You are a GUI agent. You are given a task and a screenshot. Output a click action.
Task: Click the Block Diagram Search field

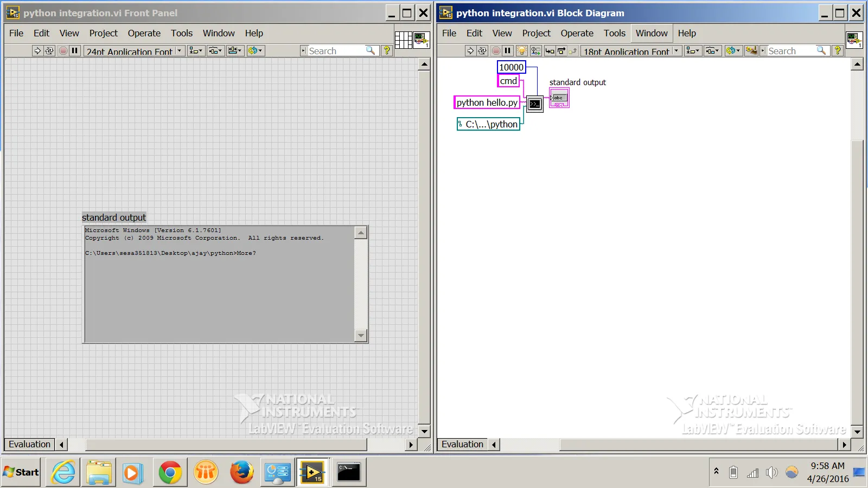(x=795, y=50)
